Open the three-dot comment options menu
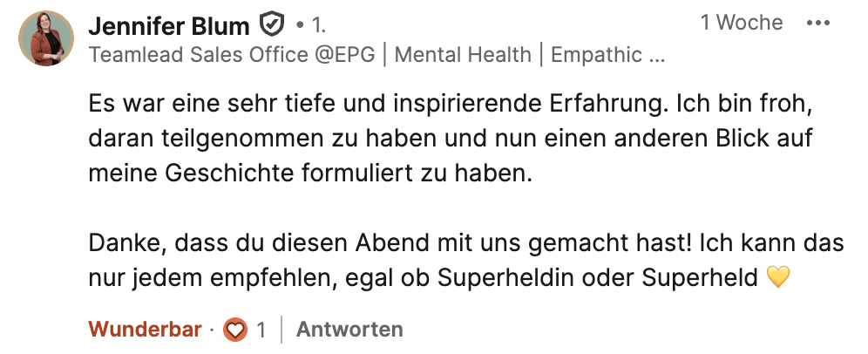This screenshot has height=354, width=868. pyautogui.click(x=817, y=24)
